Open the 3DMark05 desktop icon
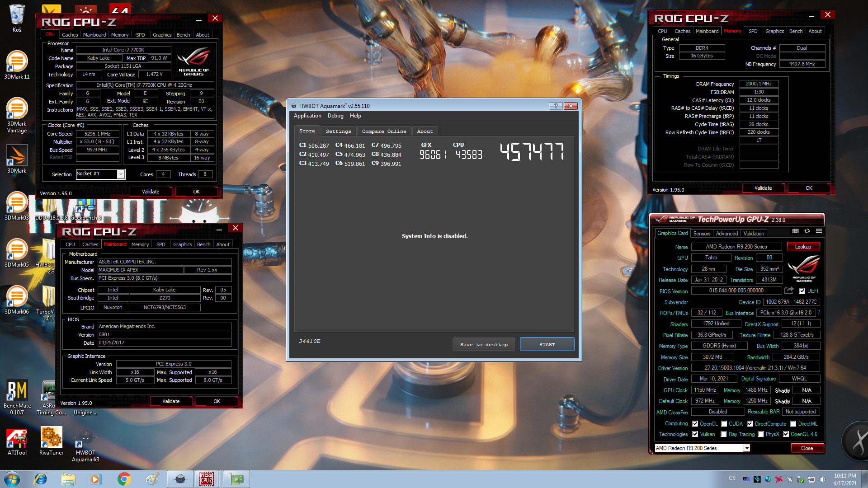 pos(17,253)
